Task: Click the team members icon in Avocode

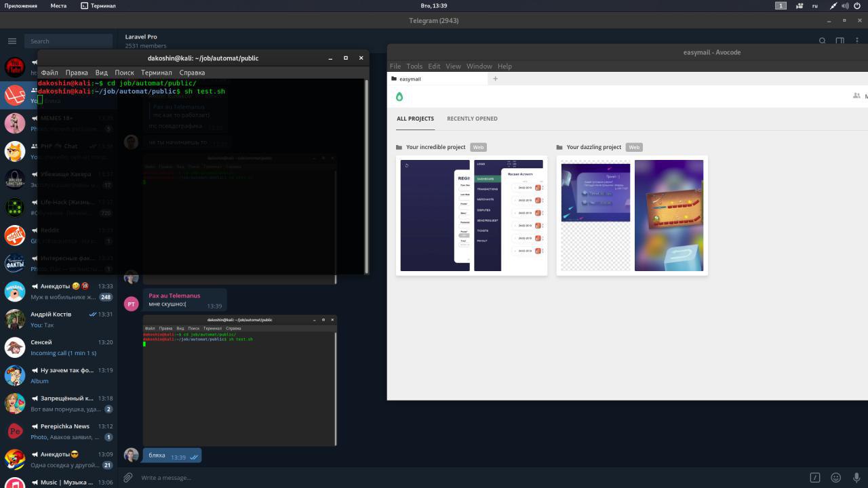Action: tap(856, 96)
